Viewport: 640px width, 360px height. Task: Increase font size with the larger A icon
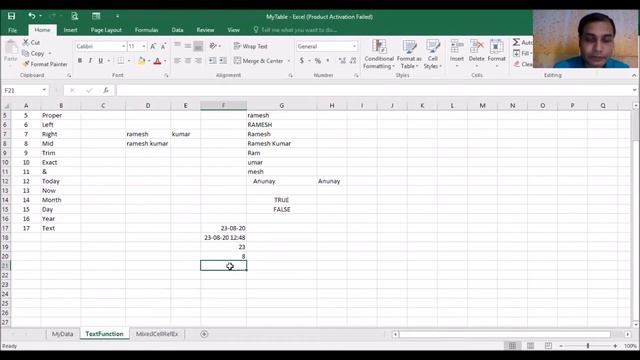[153, 47]
